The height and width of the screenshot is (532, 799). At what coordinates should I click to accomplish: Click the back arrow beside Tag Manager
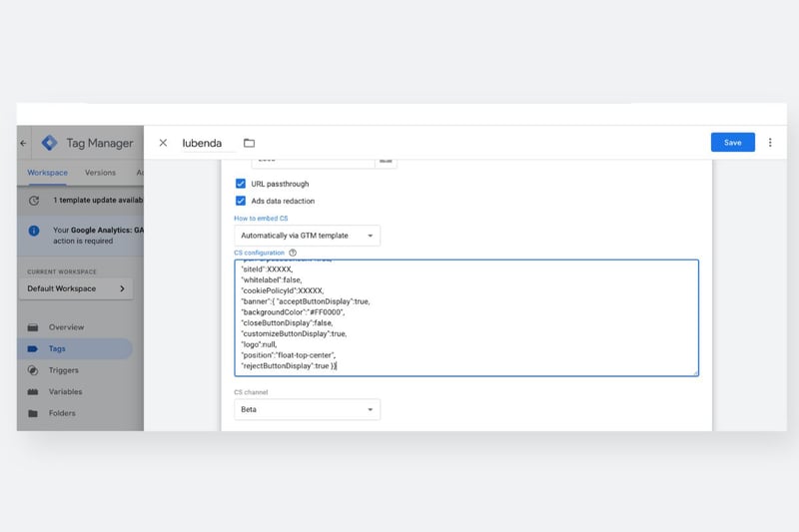click(x=23, y=143)
